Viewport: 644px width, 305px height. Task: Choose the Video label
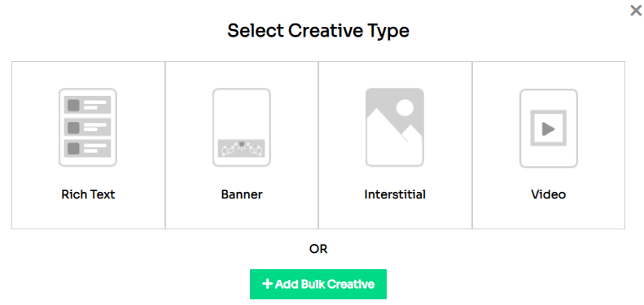click(x=548, y=194)
